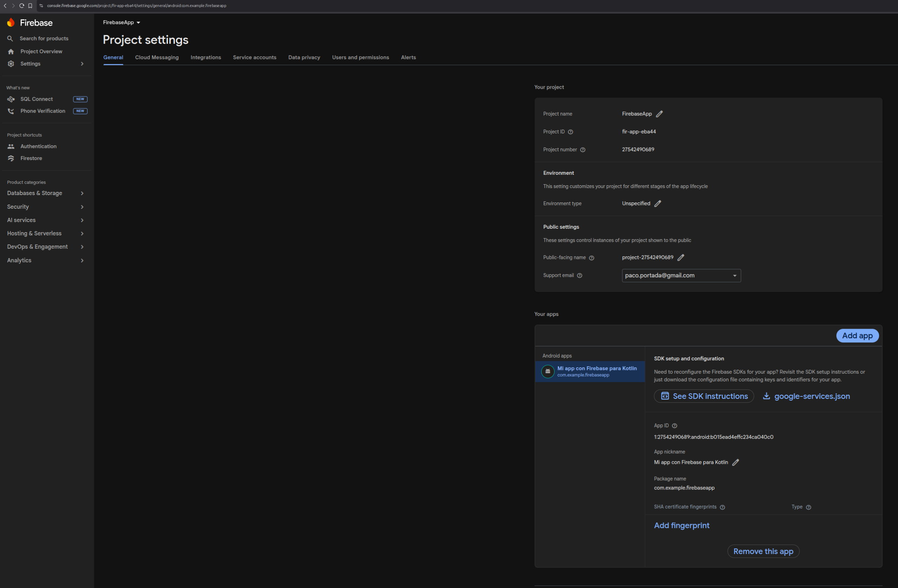Reload the page with browser refresh icon

[21, 6]
